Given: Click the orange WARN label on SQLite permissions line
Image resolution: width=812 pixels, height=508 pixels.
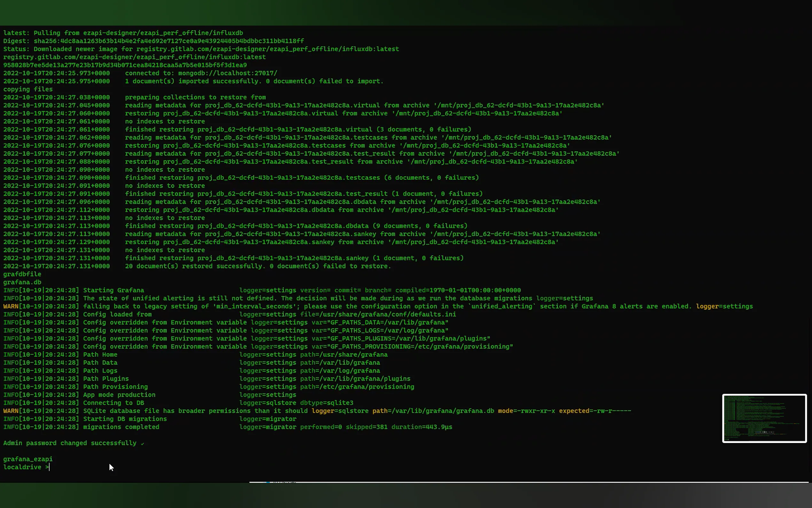Looking at the screenshot, I should point(11,411).
